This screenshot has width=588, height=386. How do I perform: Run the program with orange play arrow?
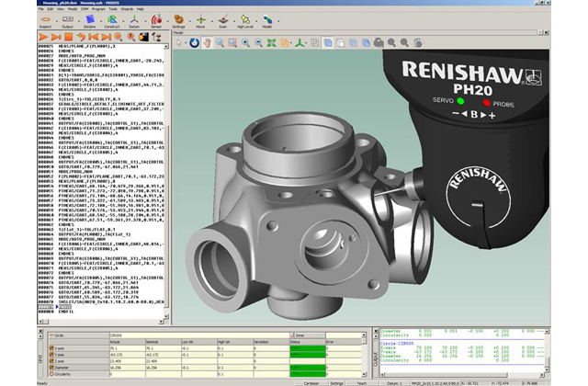pos(43,37)
